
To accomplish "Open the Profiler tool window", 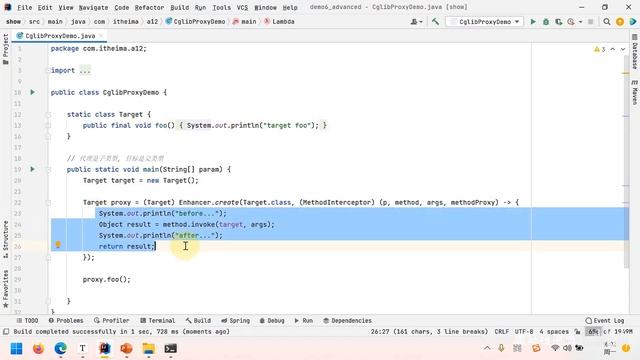I will 111,321.
